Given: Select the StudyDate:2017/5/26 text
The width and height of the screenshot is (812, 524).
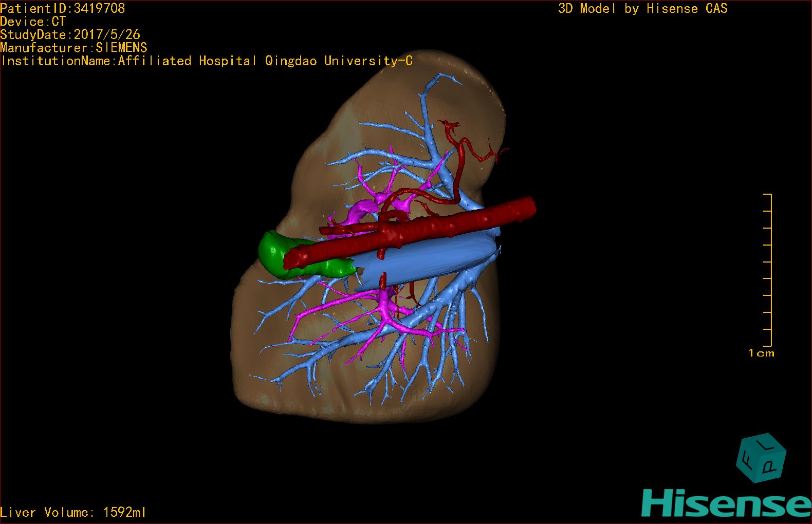Looking at the screenshot, I should pos(70,34).
